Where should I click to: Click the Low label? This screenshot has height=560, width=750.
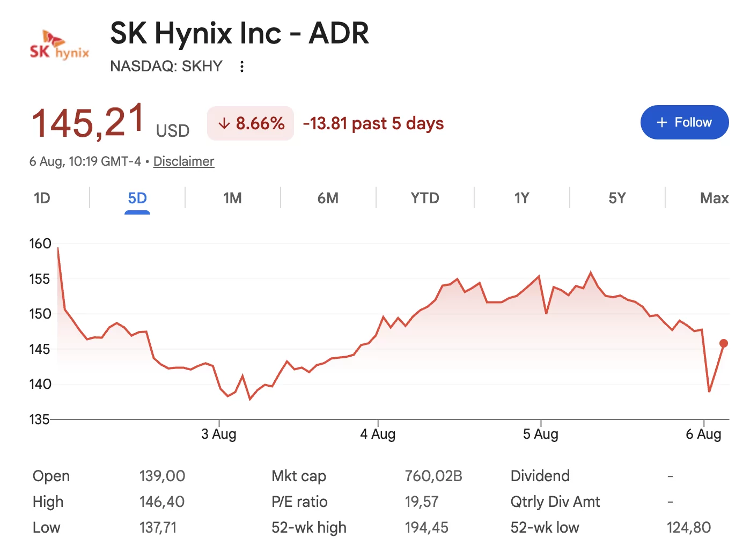(47, 528)
